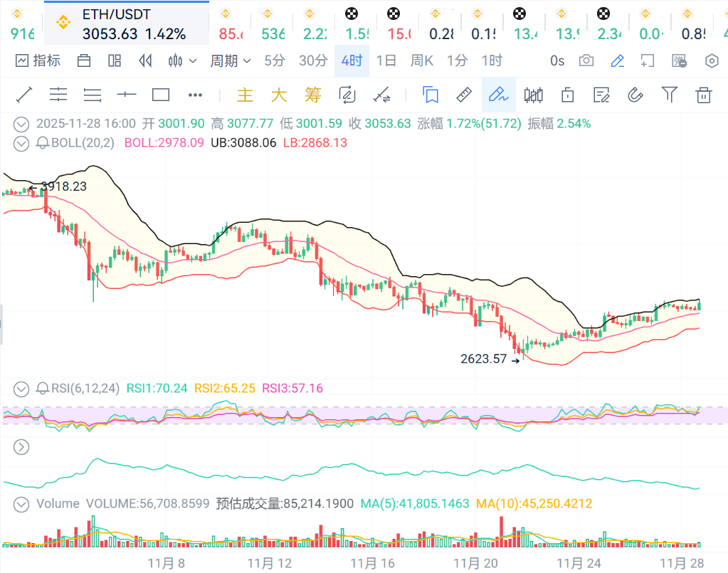The width and height of the screenshot is (728, 573).
Task: Toggle the freehand brush drawing mode
Action: (x=498, y=95)
